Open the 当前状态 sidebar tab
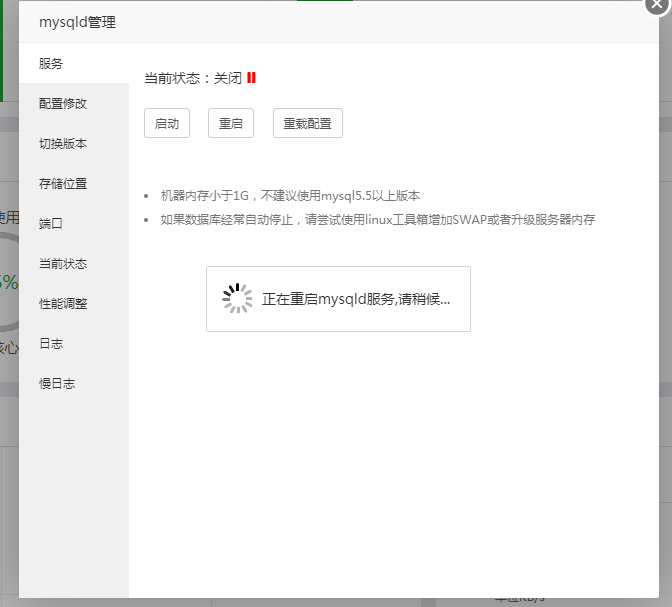 74,263
